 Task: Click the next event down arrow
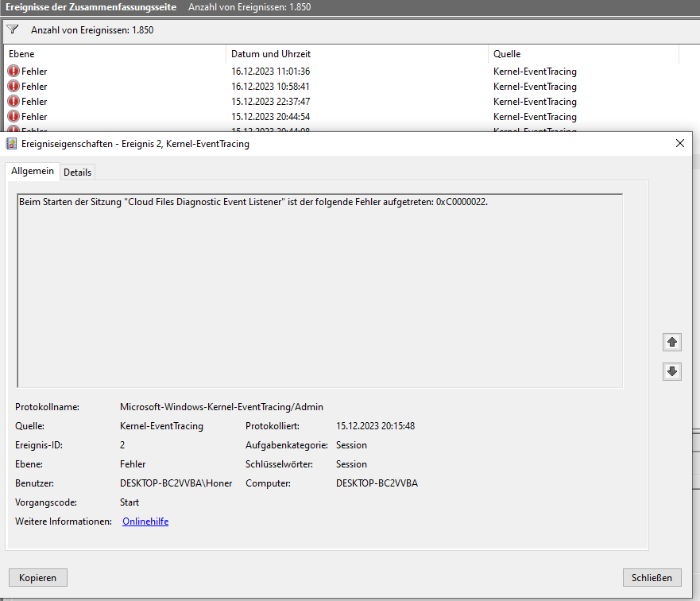672,371
